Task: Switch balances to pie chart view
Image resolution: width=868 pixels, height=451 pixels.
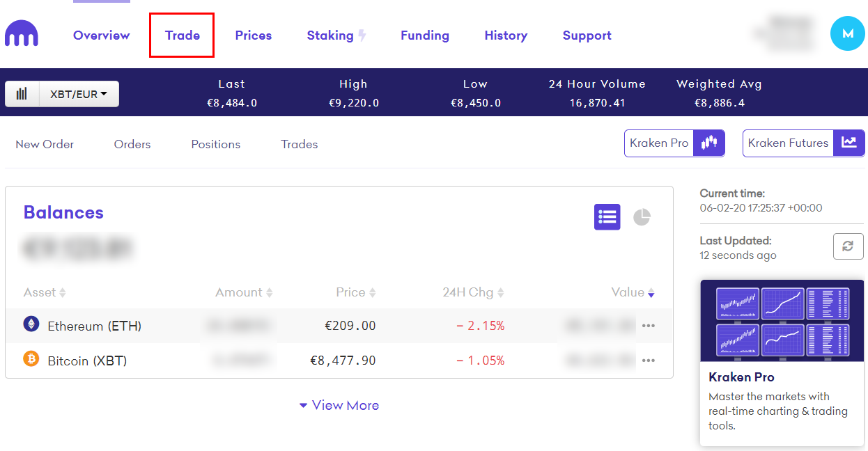Action: (x=642, y=217)
